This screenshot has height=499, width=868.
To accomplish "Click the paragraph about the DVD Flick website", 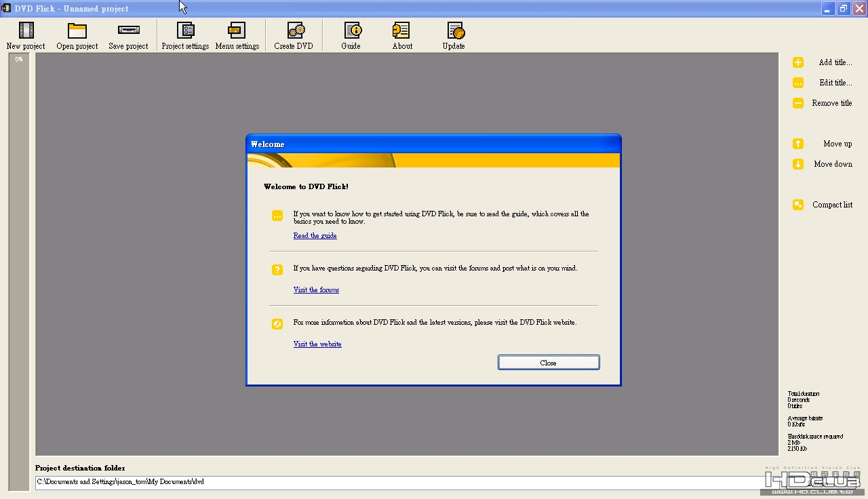I will click(x=435, y=323).
